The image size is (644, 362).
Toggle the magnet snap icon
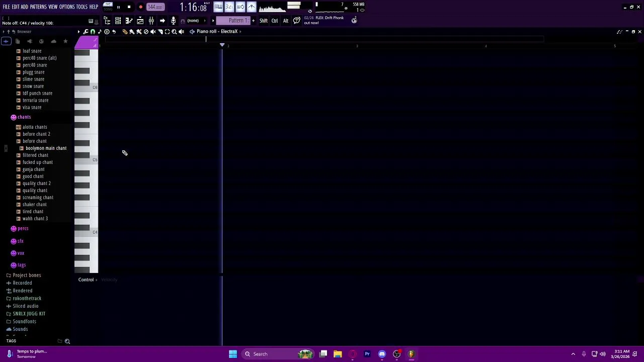point(93,31)
